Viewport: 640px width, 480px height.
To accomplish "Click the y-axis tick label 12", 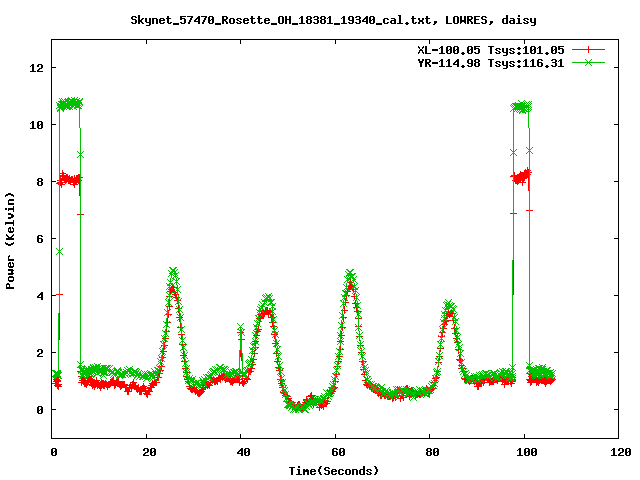I will coord(36,68).
